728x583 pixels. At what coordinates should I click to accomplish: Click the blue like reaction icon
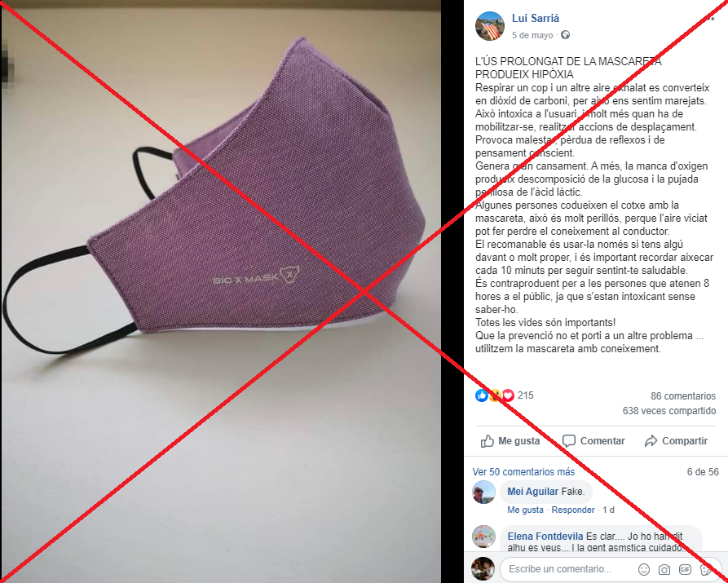point(482,395)
